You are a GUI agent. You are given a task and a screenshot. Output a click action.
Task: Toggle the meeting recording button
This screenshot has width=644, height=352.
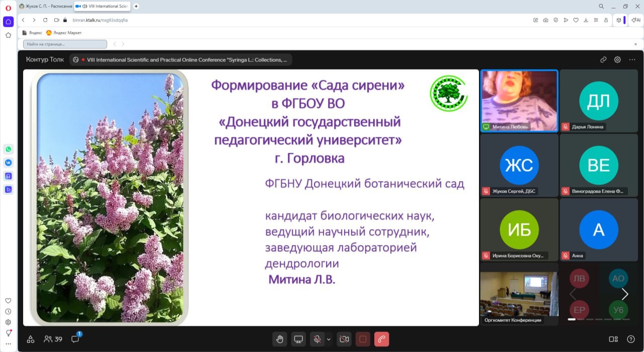[x=363, y=339]
